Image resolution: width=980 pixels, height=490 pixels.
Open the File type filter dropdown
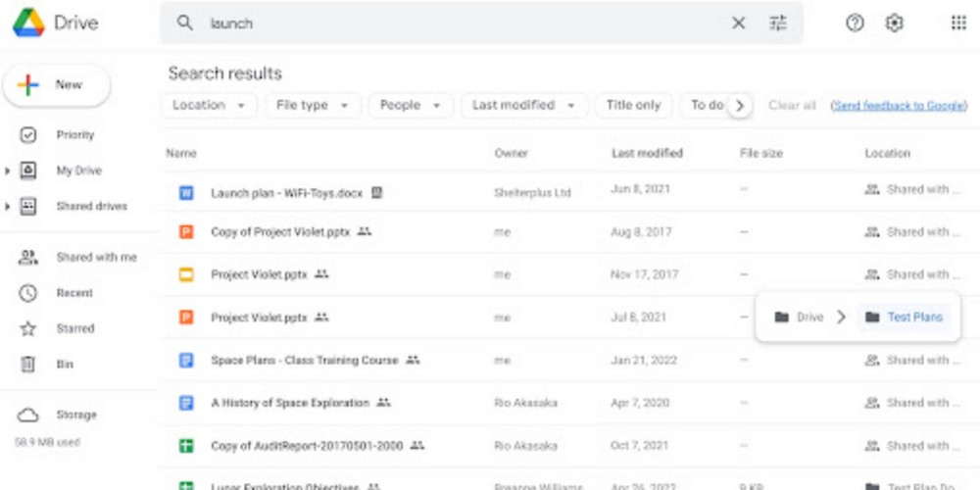[313, 105]
